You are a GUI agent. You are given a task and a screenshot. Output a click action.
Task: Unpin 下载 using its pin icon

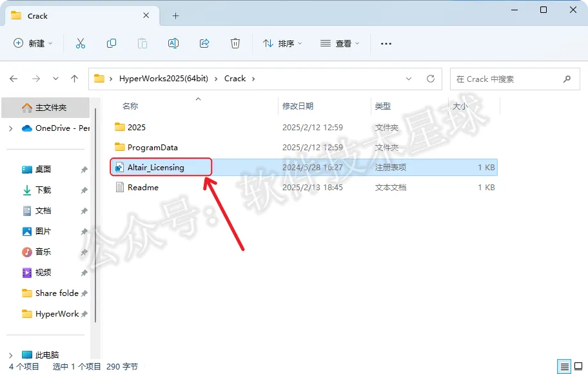(x=84, y=190)
